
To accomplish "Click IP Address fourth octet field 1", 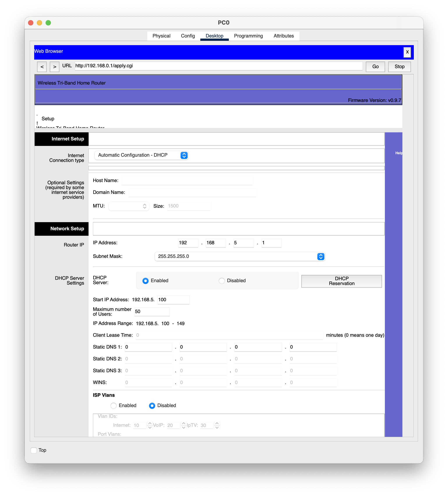I will coord(271,243).
